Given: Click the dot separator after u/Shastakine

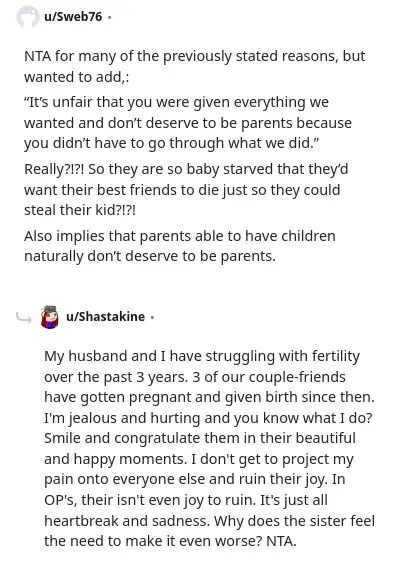Looking at the screenshot, I should pos(152,317).
